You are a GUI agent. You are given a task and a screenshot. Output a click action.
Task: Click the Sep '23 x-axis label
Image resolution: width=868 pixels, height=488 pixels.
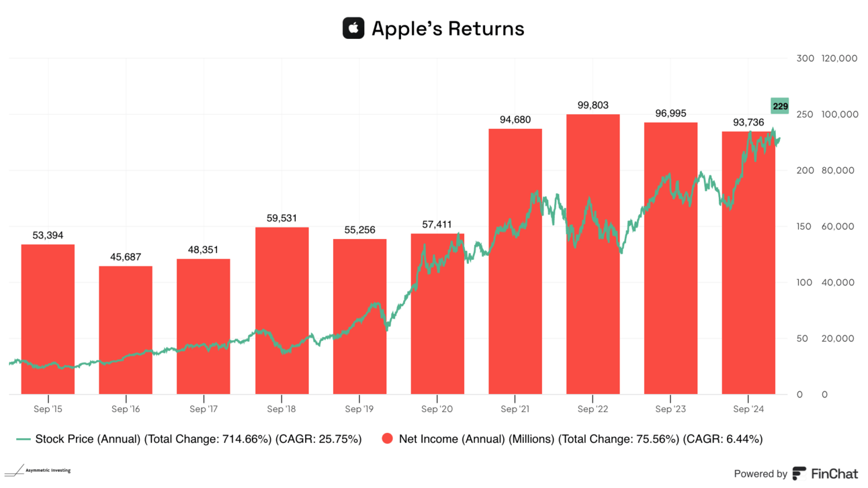[670, 408]
